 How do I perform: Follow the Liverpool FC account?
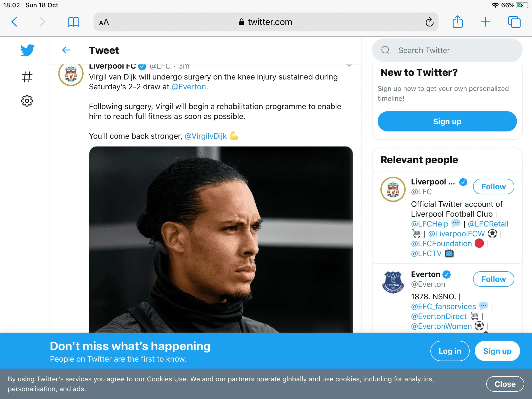[x=493, y=187]
